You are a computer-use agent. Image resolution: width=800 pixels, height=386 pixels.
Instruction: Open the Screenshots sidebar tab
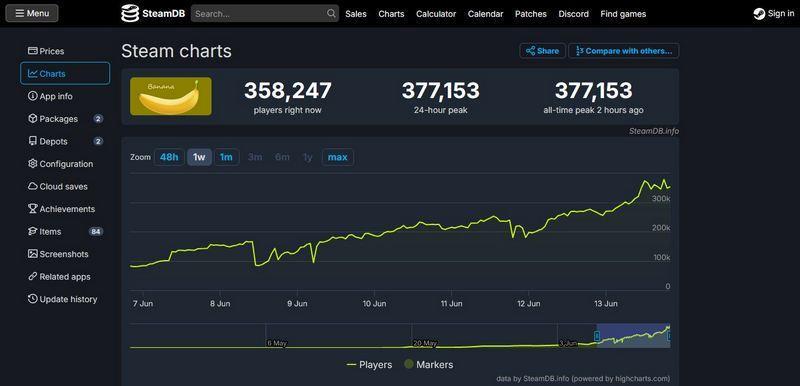pyautogui.click(x=65, y=254)
